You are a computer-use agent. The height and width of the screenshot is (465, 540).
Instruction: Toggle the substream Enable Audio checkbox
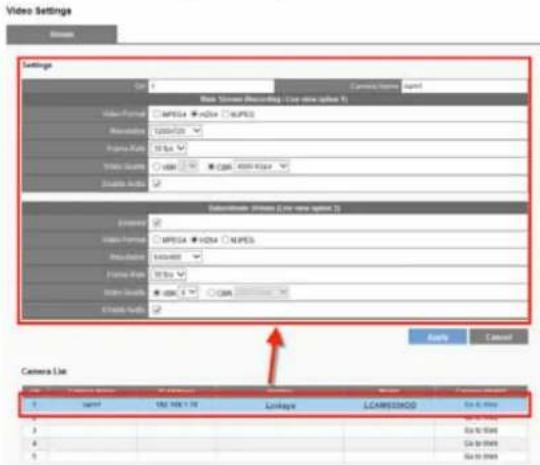tap(157, 309)
